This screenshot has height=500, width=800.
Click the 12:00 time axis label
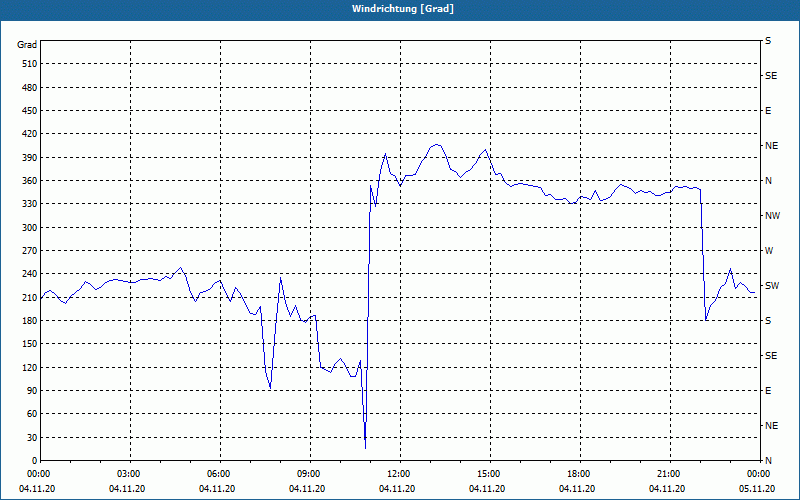(400, 474)
